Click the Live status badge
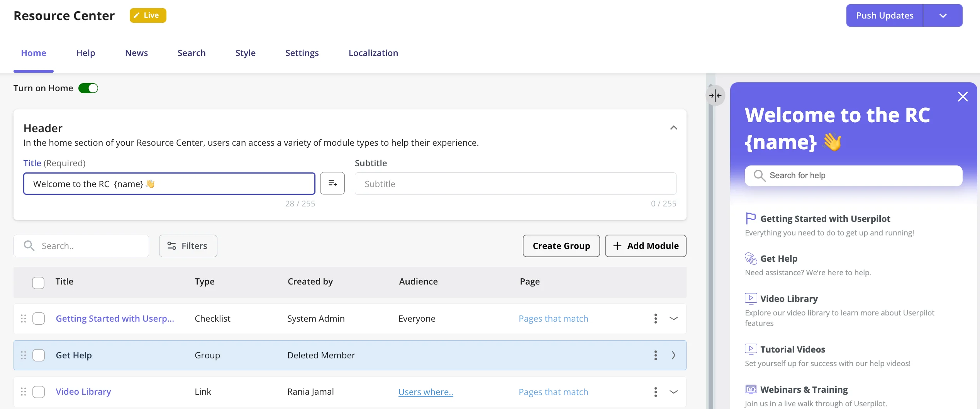Screen dimensions: 980x409 click(x=148, y=15)
